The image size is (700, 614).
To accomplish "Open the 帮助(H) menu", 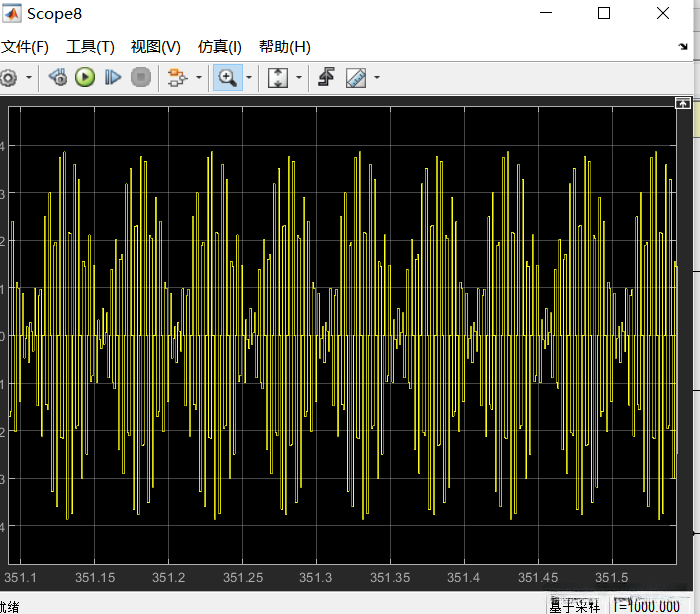I will [x=284, y=47].
